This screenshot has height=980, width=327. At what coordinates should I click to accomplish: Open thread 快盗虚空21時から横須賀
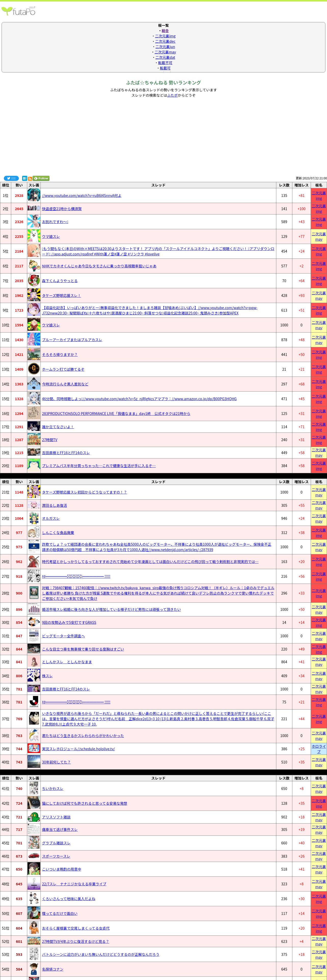pos(62,209)
